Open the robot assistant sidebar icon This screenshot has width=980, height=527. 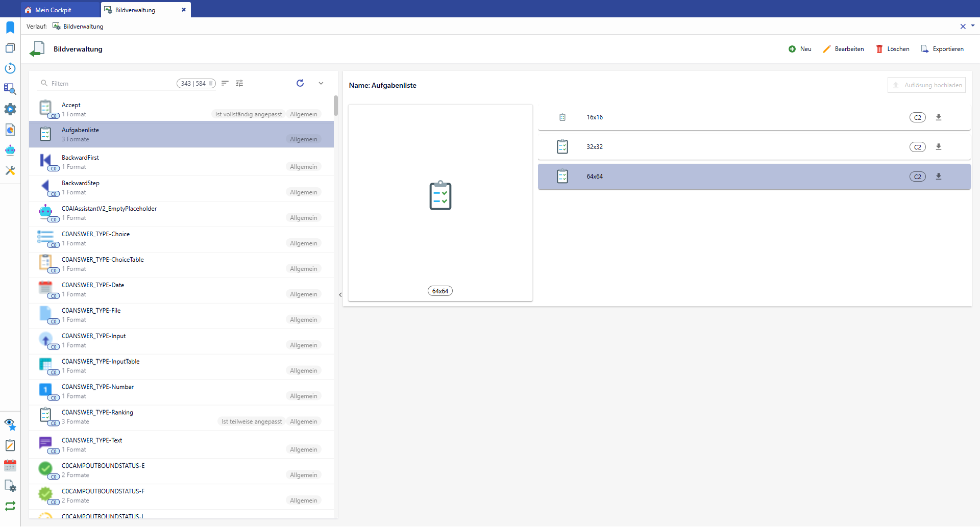pos(10,150)
